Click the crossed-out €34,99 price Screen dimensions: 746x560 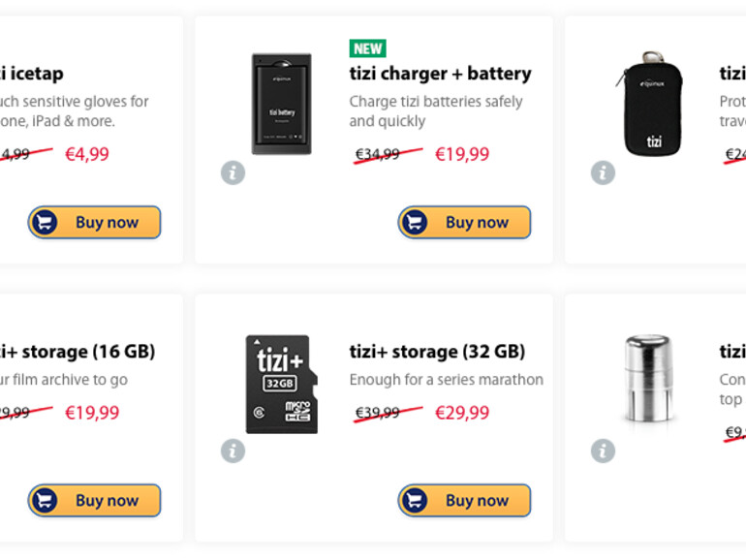(378, 154)
